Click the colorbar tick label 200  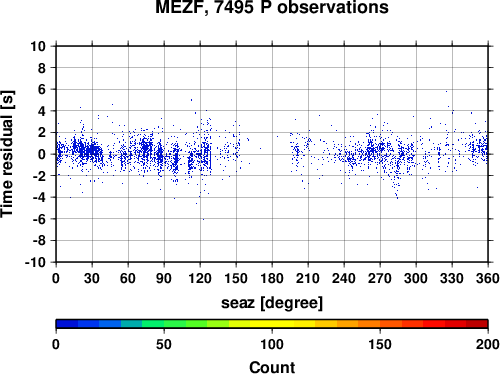tap(488, 344)
